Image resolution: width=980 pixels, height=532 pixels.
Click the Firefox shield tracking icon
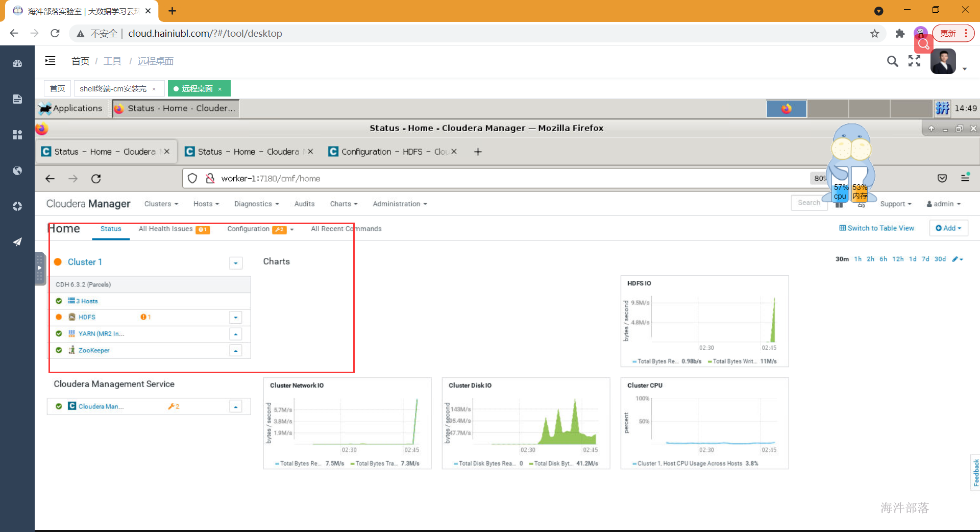pyautogui.click(x=192, y=178)
